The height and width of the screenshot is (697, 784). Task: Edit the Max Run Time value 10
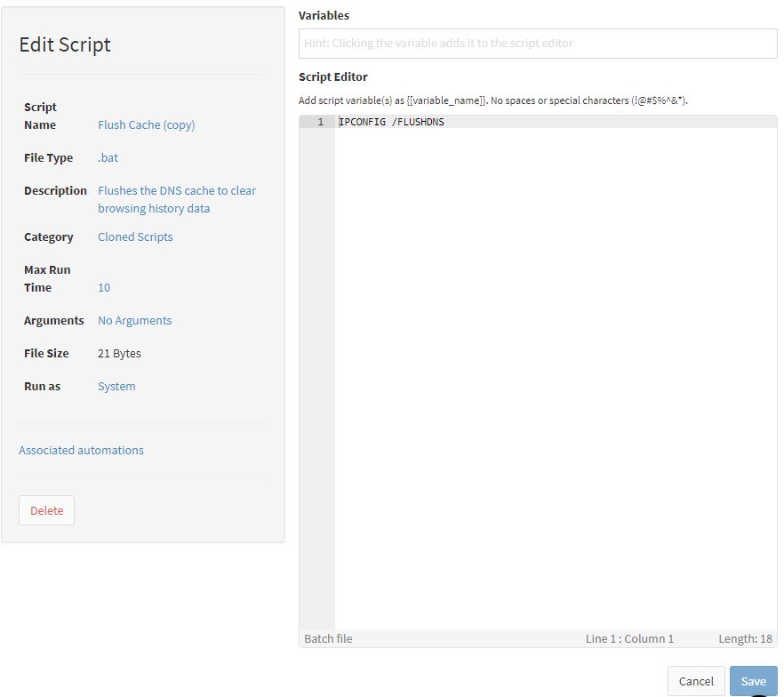(x=104, y=287)
